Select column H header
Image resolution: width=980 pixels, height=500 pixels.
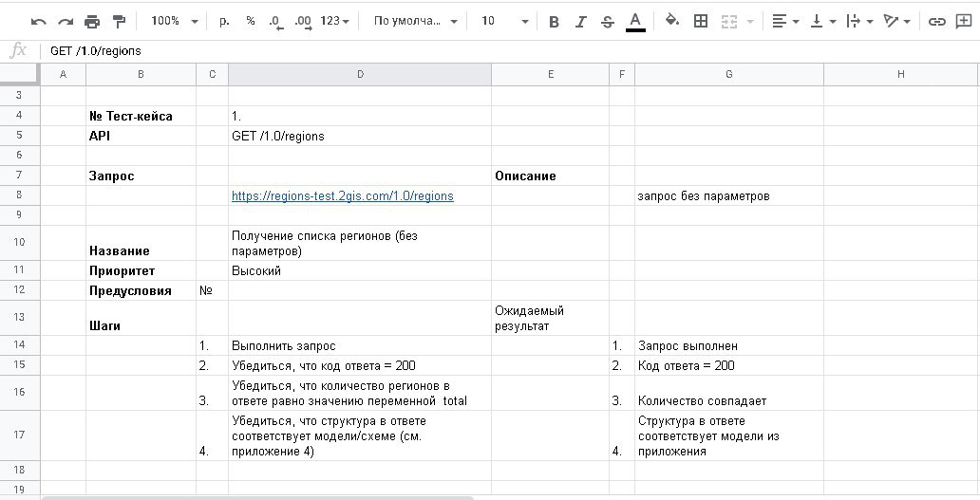[900, 74]
